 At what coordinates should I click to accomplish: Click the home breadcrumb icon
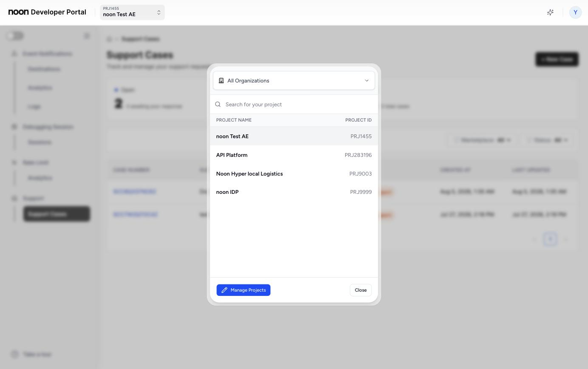click(109, 39)
